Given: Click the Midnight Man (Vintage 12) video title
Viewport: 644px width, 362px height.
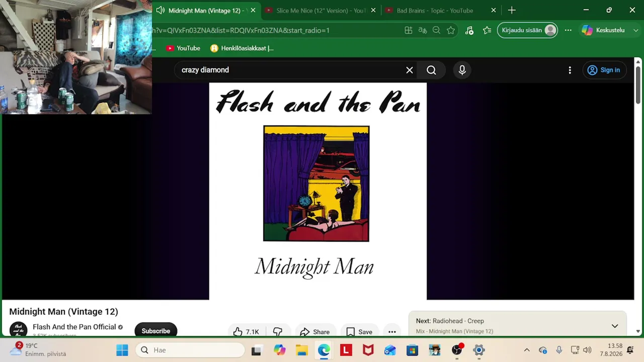Looking at the screenshot, I should point(63,312).
